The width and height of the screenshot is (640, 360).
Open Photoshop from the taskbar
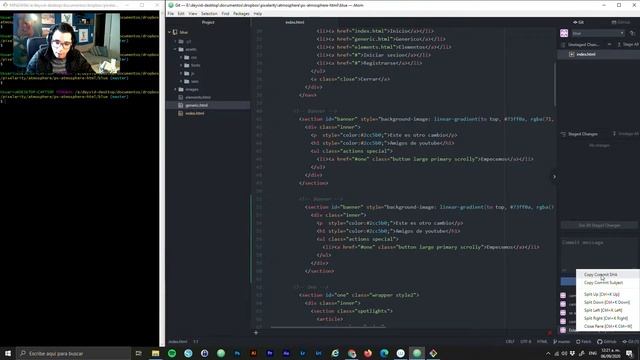pos(237,353)
